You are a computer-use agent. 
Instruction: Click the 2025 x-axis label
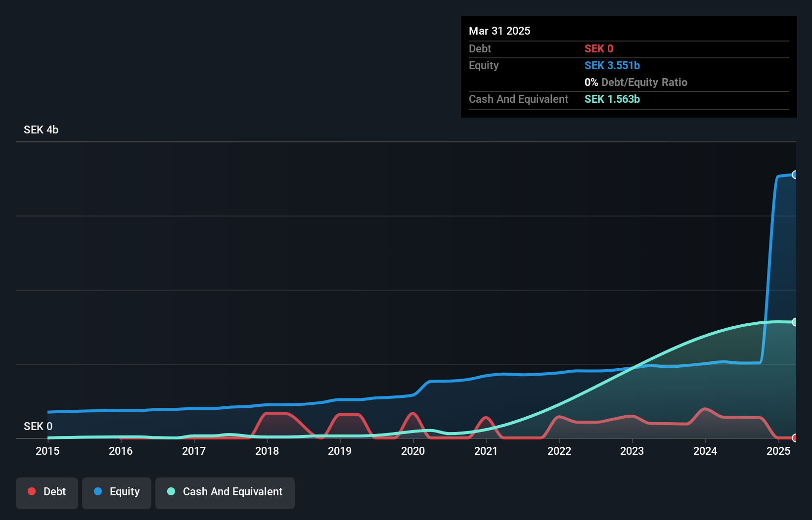click(778, 451)
